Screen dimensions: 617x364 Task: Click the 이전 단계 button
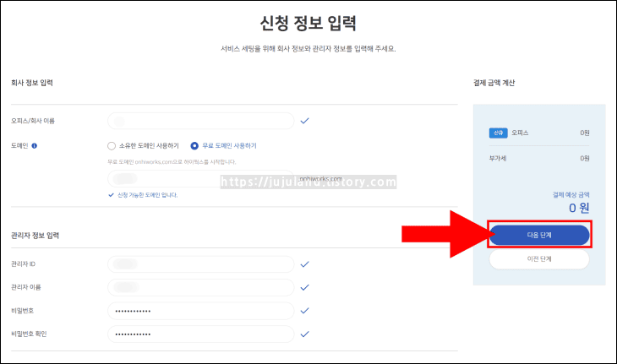coord(539,259)
